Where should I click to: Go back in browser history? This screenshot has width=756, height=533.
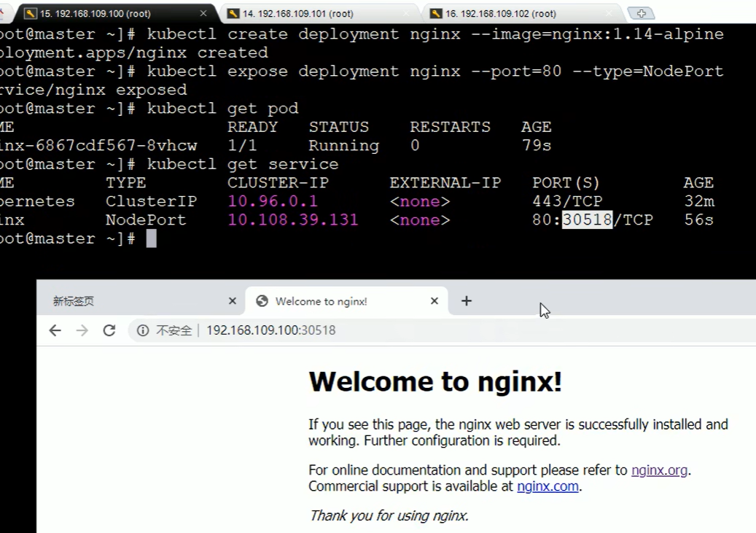55,330
